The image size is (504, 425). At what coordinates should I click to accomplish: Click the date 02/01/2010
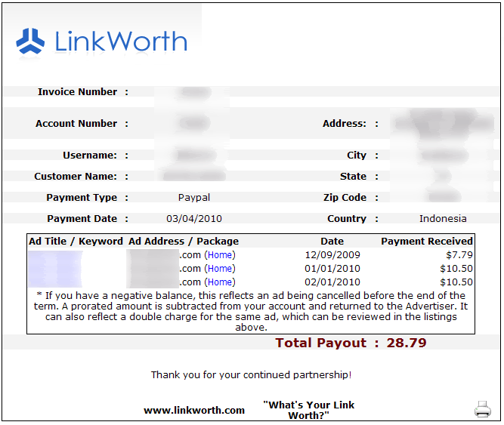(332, 282)
